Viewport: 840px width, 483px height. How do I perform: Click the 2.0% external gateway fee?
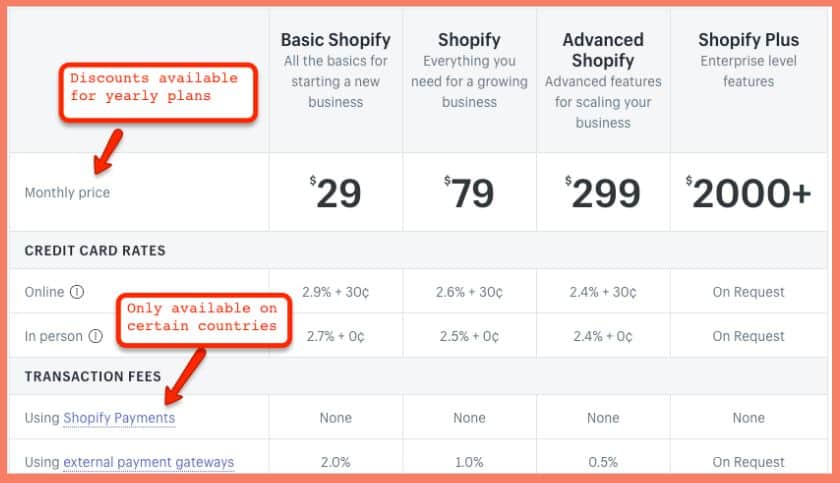(335, 462)
